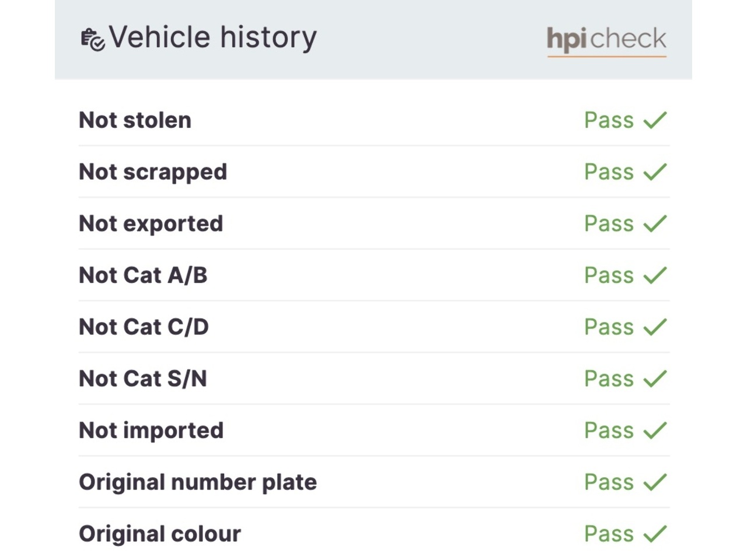747x560 pixels.
Task: Select the Not exported label
Action: coord(151,223)
